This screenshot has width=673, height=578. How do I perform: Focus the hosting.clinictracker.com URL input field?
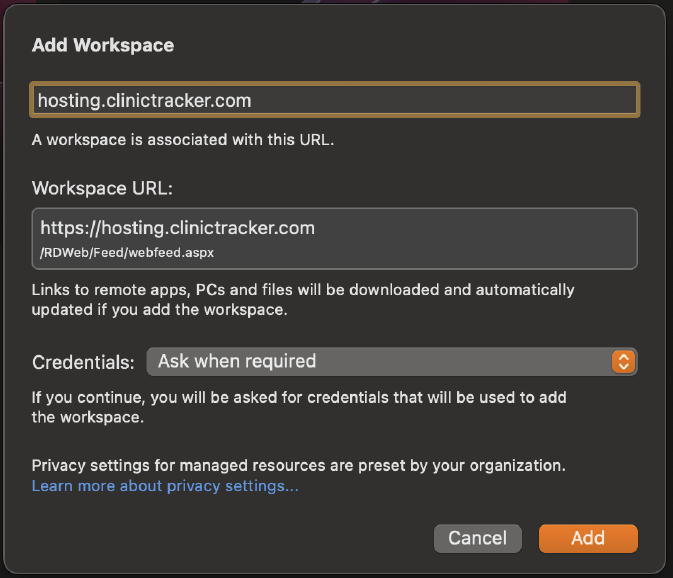tap(335, 100)
